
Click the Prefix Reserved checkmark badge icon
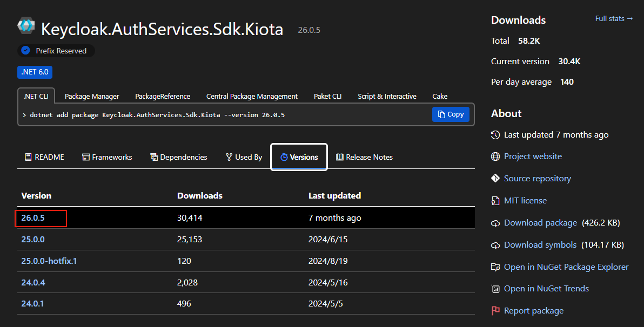[25, 51]
